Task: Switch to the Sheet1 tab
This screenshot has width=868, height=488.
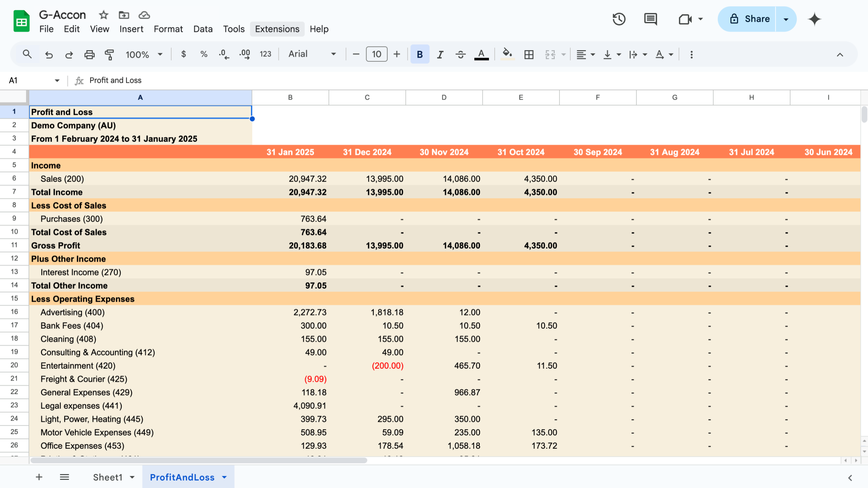Action: pyautogui.click(x=107, y=477)
